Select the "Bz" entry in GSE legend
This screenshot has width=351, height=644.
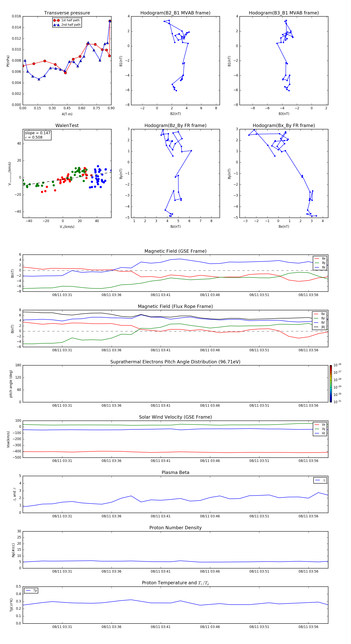320,268
